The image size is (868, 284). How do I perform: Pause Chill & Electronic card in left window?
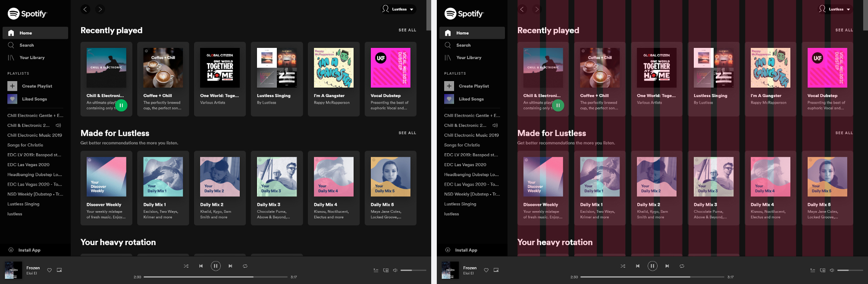[121, 105]
